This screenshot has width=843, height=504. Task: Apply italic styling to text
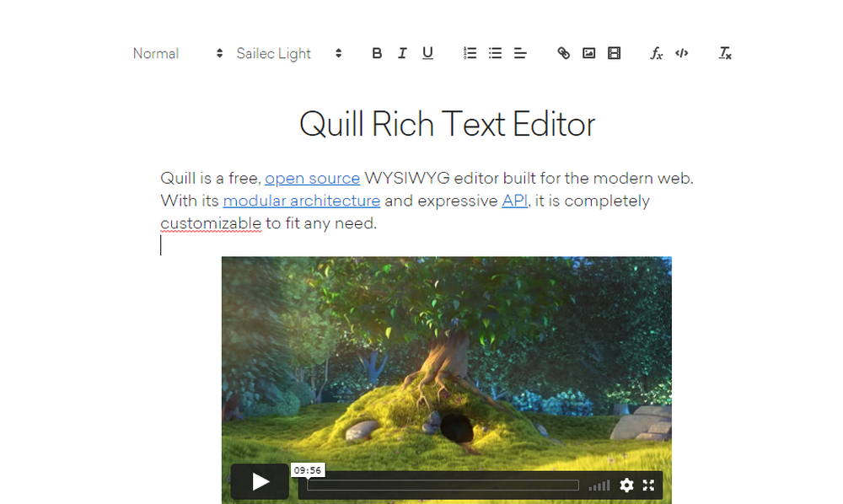coord(402,53)
